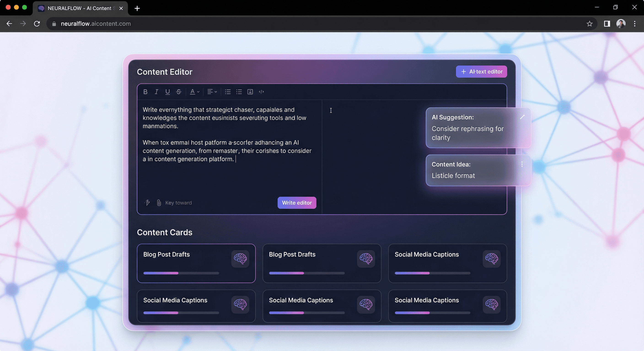
Task: Edit the AI Suggestion with the pencil icon
Action: tap(522, 117)
